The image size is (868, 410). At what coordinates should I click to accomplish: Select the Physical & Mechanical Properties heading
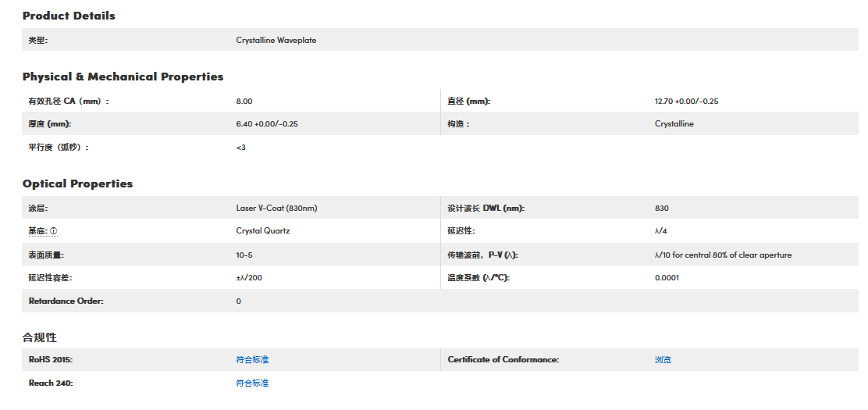pos(123,77)
